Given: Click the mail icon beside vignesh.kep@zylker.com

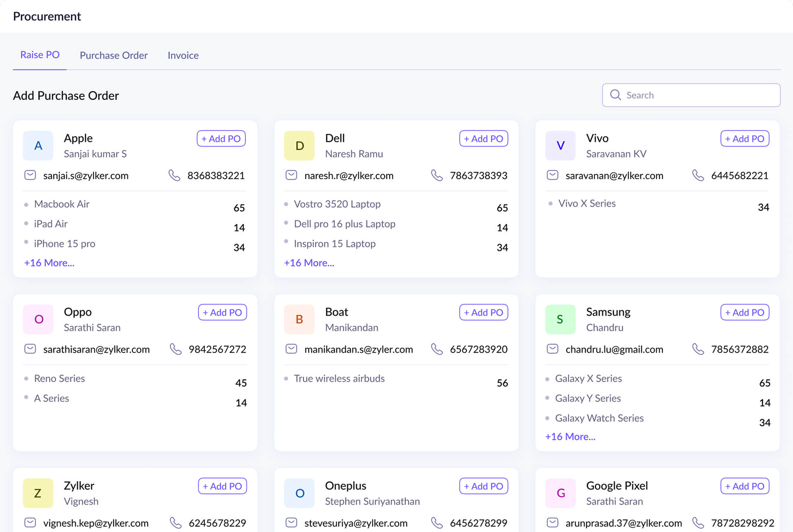Looking at the screenshot, I should [x=30, y=523].
